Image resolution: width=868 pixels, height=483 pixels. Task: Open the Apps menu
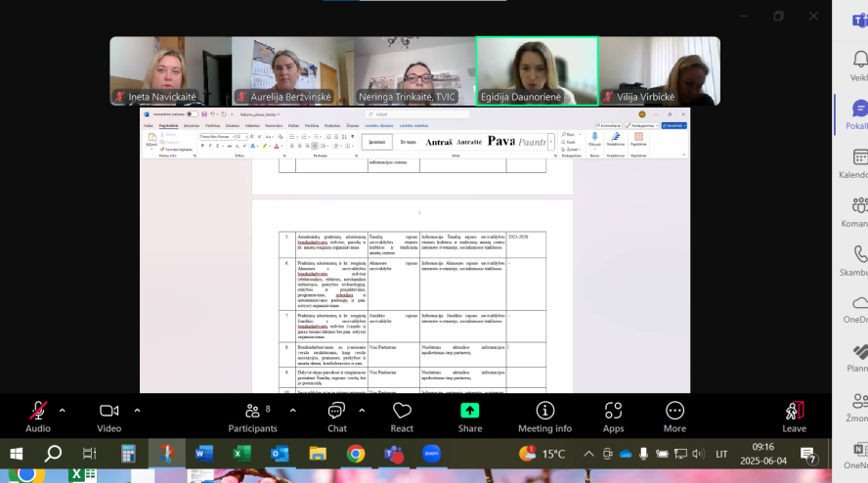[x=613, y=417]
